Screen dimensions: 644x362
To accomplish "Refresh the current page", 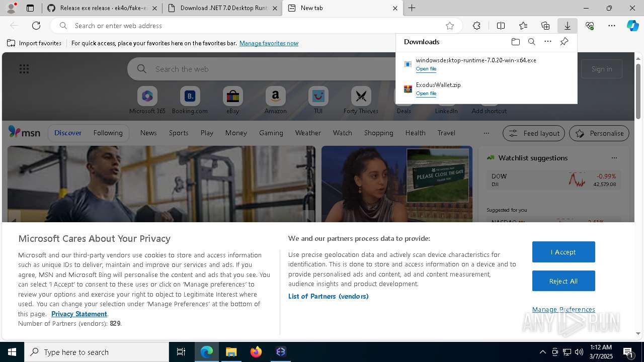I will (x=36, y=26).
